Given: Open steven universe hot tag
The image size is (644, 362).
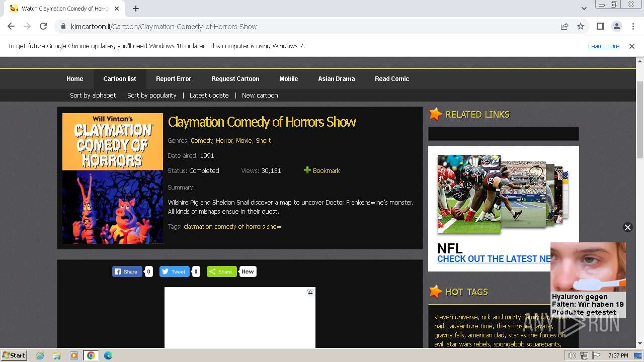Looking at the screenshot, I should [456, 317].
